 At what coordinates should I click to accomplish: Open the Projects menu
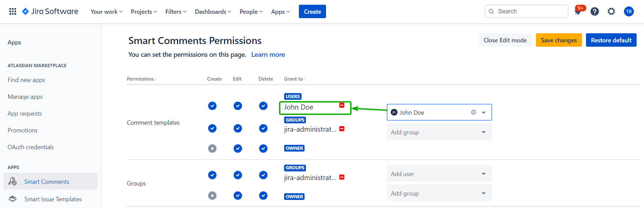(144, 12)
